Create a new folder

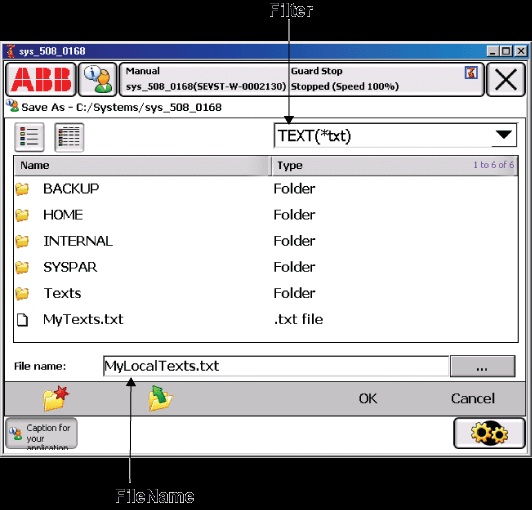(x=56, y=398)
